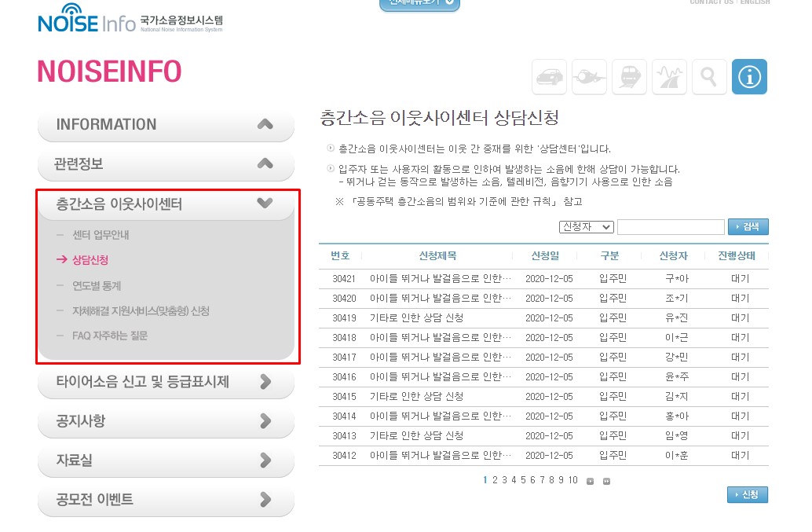
Task: Expand the 공지사항 menu
Action: 166,421
